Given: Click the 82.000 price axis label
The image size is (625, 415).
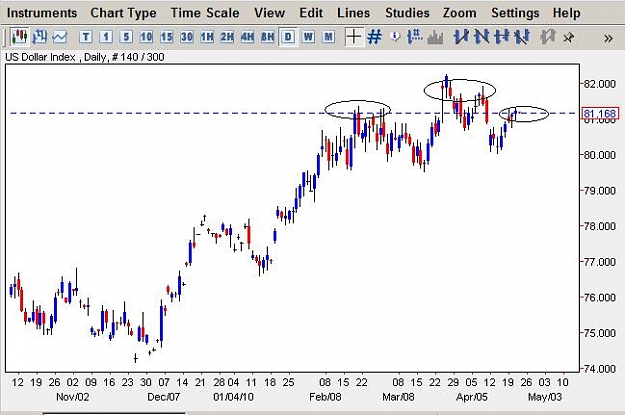Looking at the screenshot, I should click(600, 84).
